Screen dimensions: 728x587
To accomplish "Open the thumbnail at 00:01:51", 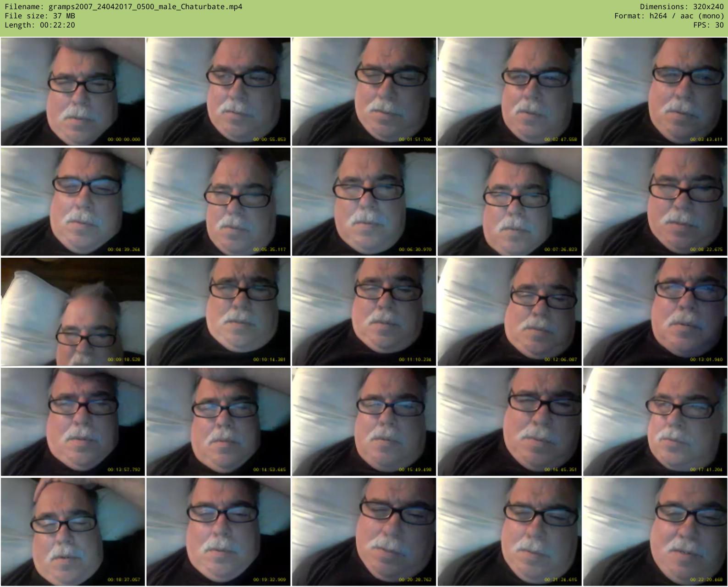I will 364,92.
